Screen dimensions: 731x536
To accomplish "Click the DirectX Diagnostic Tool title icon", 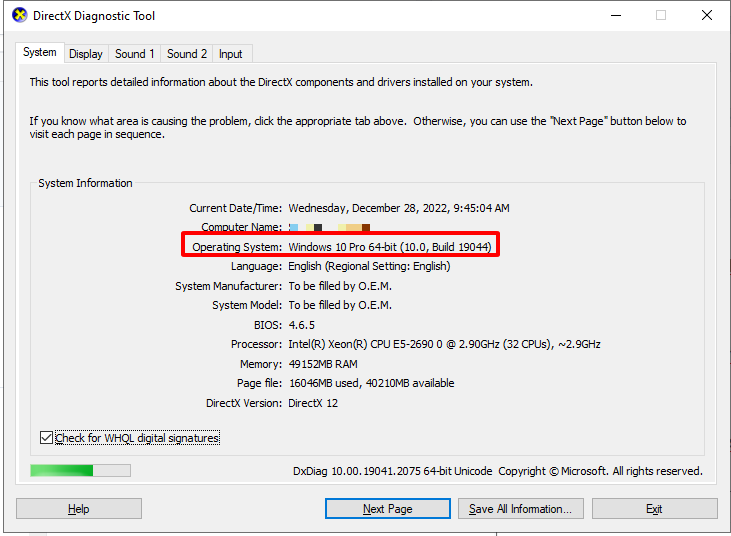I will pos(20,15).
